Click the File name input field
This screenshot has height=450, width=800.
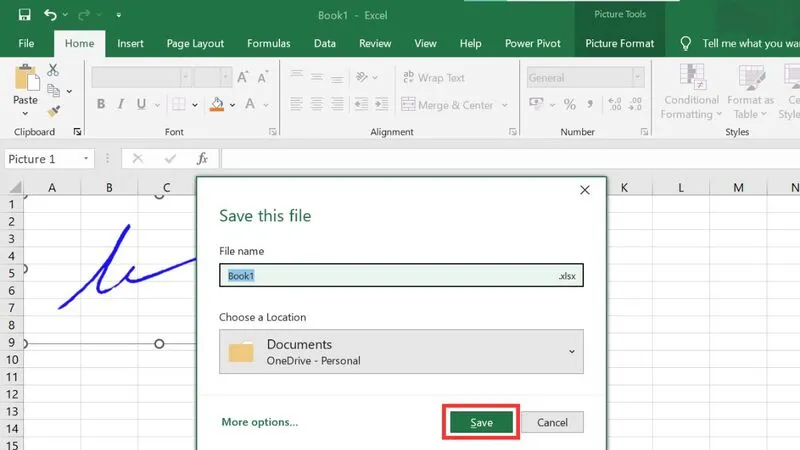pyautogui.click(x=401, y=276)
